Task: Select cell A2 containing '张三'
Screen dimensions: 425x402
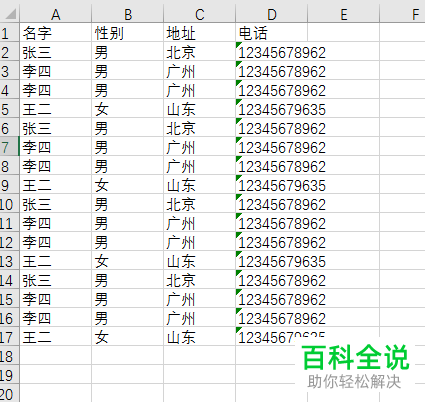Action: [55, 52]
